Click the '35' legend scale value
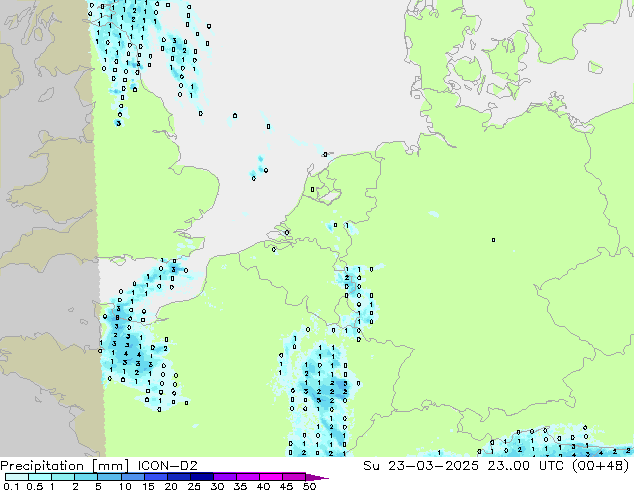This screenshot has height=490, width=634. (x=240, y=486)
